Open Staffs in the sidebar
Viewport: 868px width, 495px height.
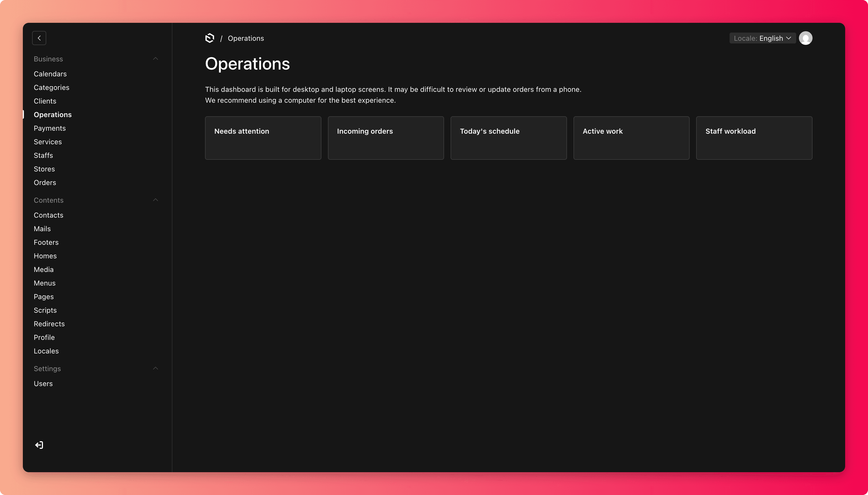tap(43, 155)
